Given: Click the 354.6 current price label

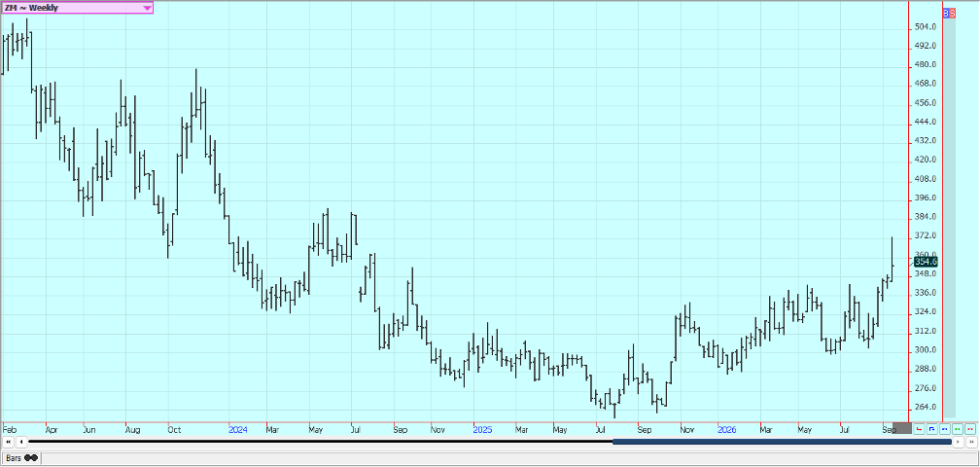Looking at the screenshot, I should click(926, 262).
